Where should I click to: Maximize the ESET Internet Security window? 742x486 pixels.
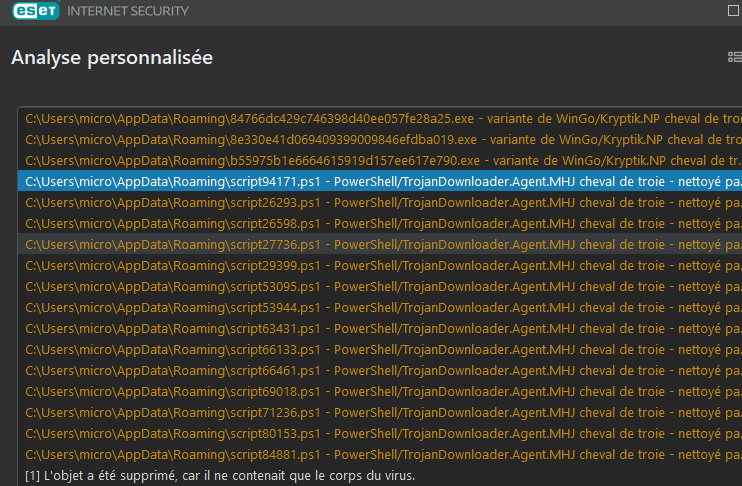tap(733, 10)
